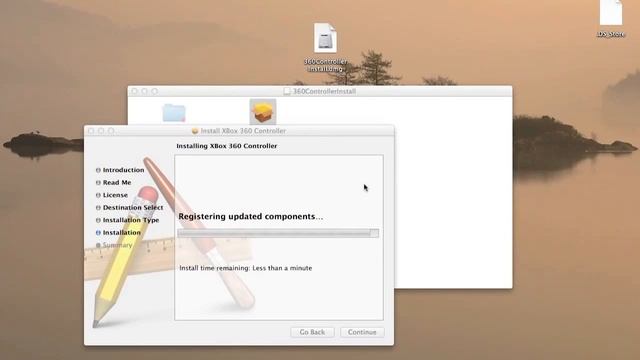The height and width of the screenshot is (360, 640).
Task: Click the package icon in installer title bar
Action: point(195,131)
